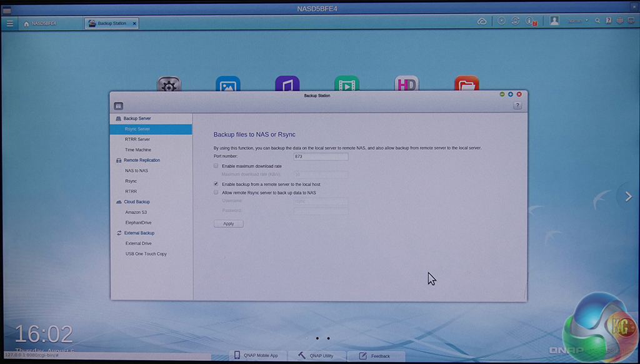The width and height of the screenshot is (640, 364).
Task: Go to next desktop page arrow
Action: [628, 197]
